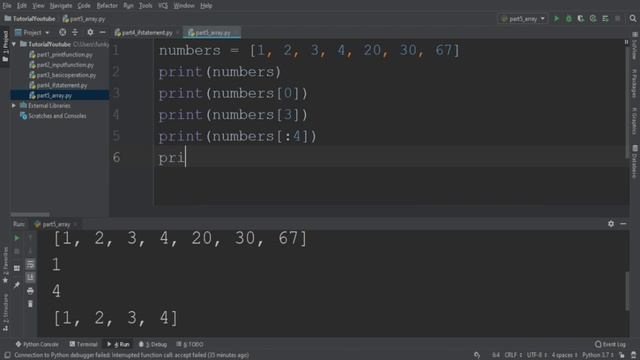This screenshot has width=640, height=360.
Task: Pin the Run tab with pin icon
Action: (x=17, y=284)
